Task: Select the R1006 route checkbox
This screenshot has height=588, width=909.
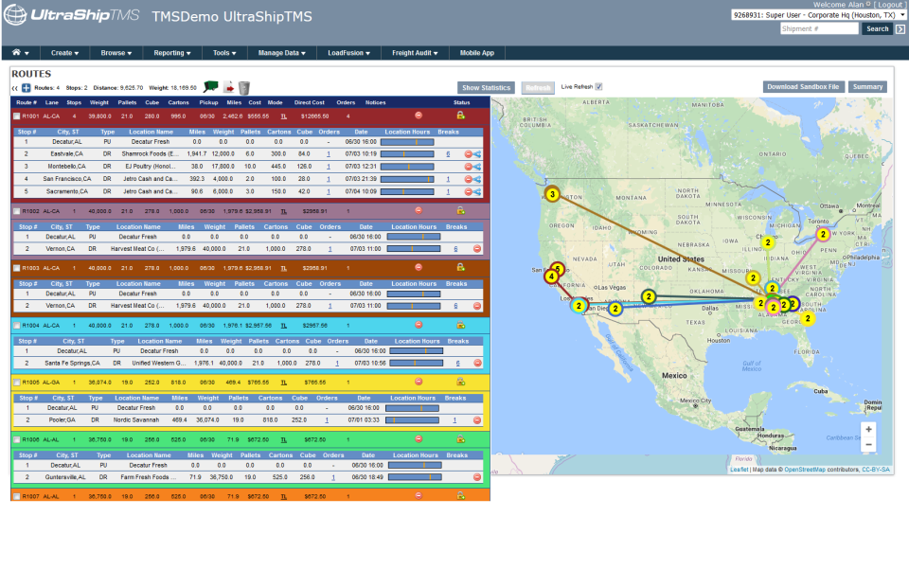Action: point(17,440)
